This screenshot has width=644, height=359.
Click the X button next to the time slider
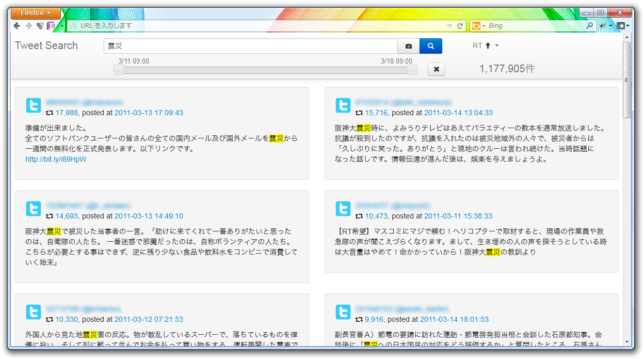tap(437, 69)
